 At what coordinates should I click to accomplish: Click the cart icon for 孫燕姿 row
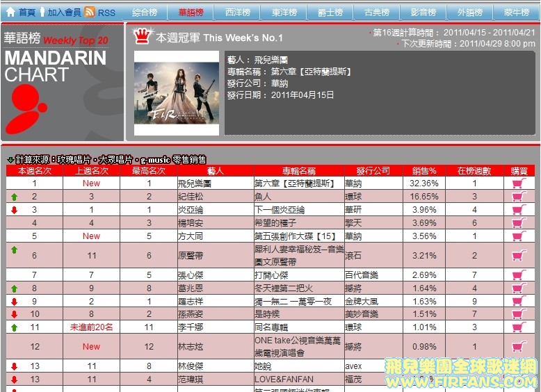point(519,313)
